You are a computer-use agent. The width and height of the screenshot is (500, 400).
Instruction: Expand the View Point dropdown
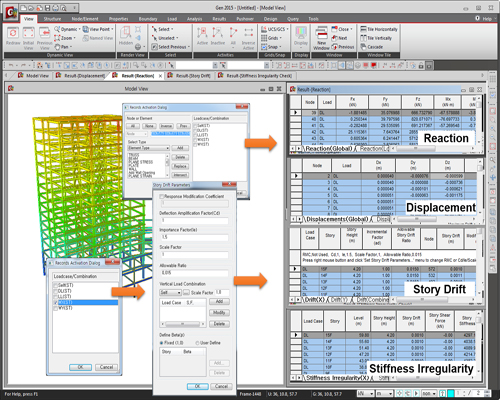[x=112, y=29]
